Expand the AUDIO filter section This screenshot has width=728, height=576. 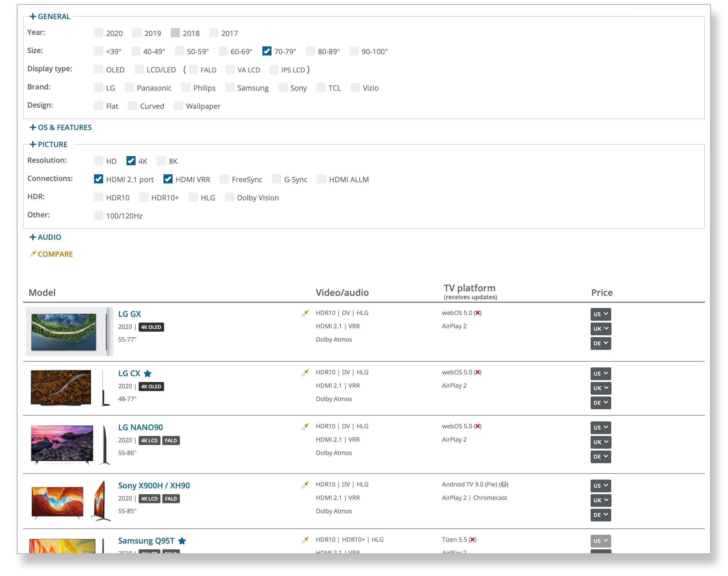click(45, 237)
